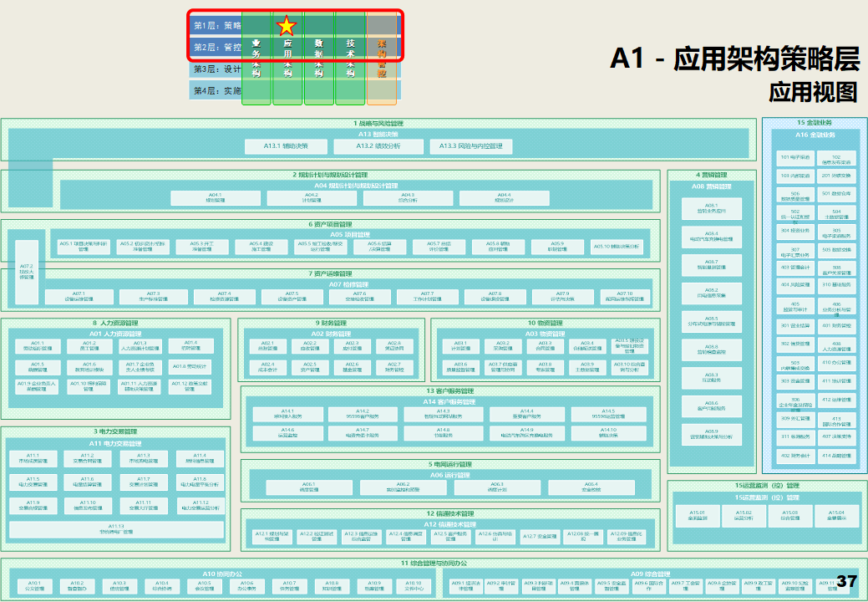Select the A09.1 box
Viewport: 868px width, 602px height.
click(465, 586)
